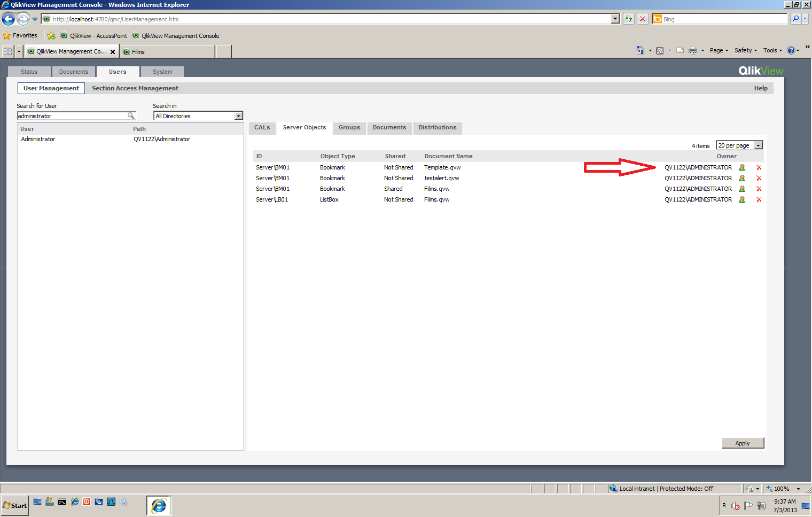This screenshot has height=517, width=812.
Task: Delete the Shared Films.qvw bookmark with red X
Action: (x=759, y=189)
